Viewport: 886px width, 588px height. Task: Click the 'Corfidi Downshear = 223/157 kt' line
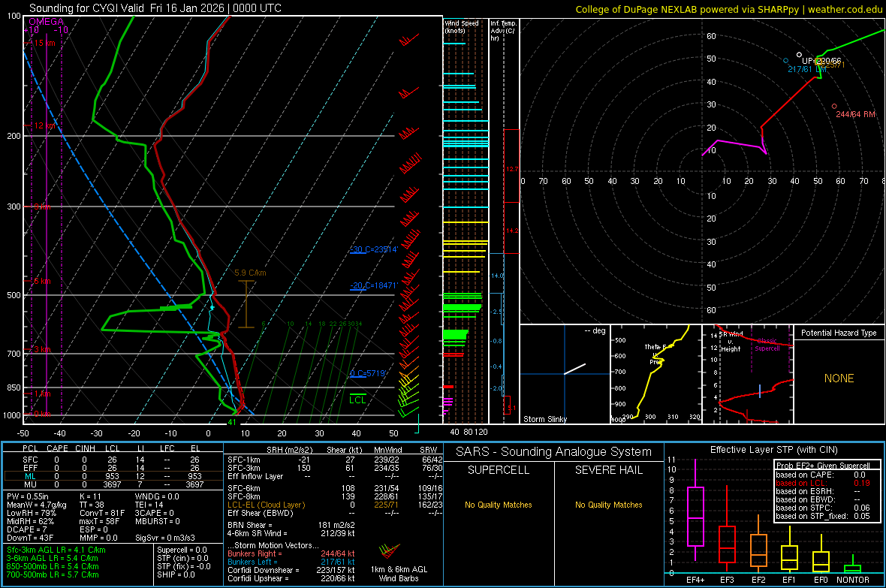click(291, 570)
